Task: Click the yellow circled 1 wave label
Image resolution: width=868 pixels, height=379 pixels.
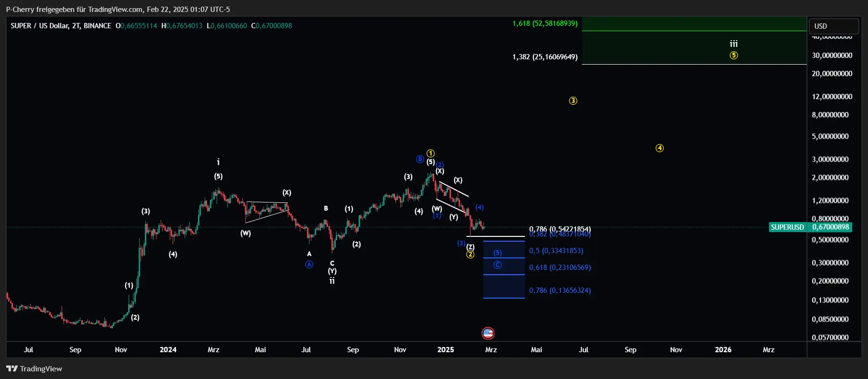Action: 430,153
